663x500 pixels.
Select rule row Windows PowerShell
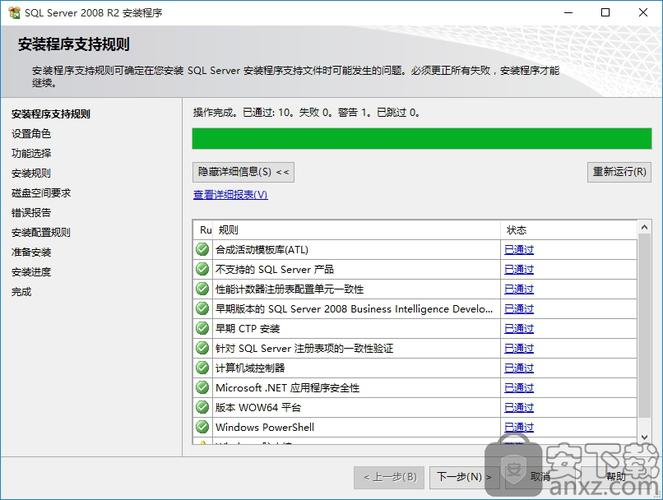coord(415,427)
